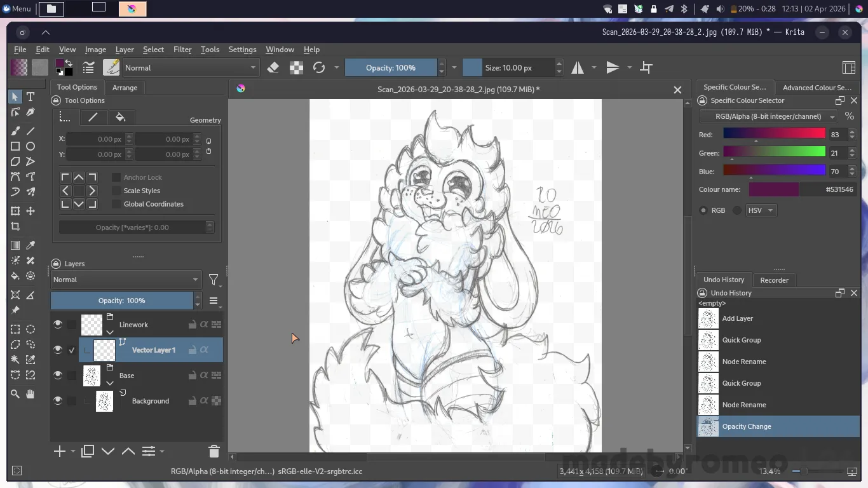Open the layer blending mode dropdown
The height and width of the screenshot is (488, 868).
[126, 280]
